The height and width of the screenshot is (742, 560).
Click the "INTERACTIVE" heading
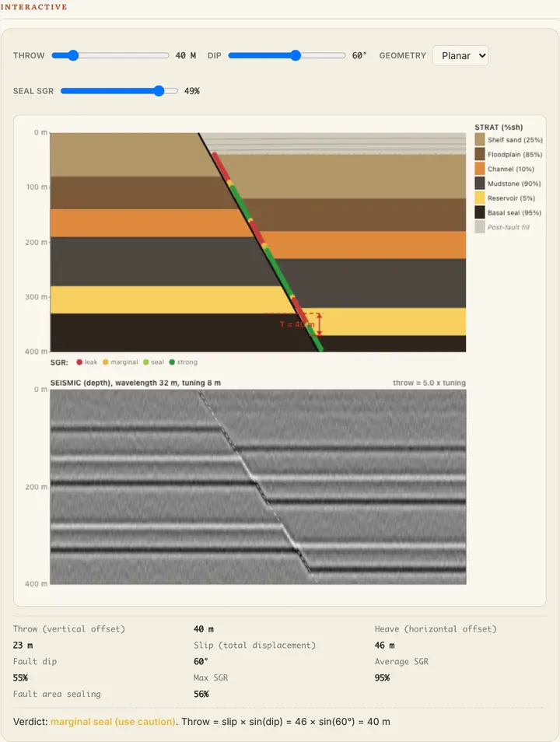(33, 7)
